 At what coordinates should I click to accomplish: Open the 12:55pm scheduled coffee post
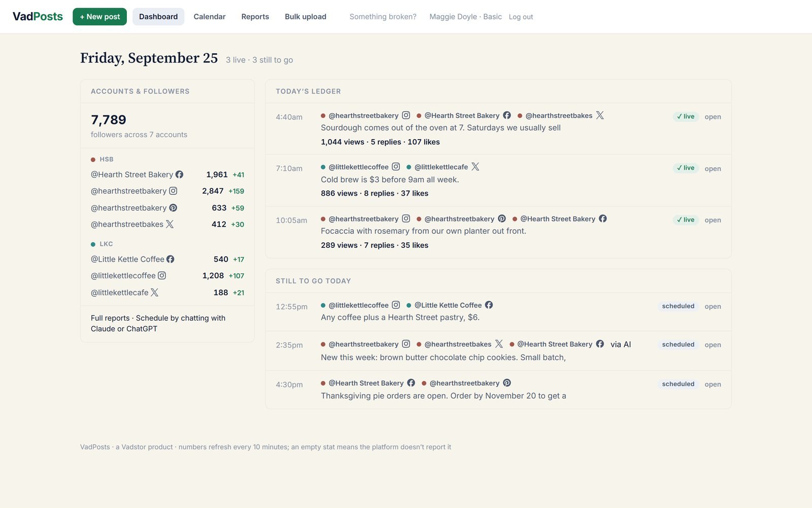pyautogui.click(x=713, y=306)
